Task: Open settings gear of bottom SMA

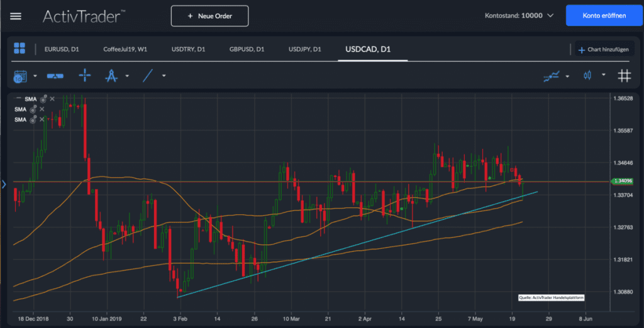Action: [33, 119]
